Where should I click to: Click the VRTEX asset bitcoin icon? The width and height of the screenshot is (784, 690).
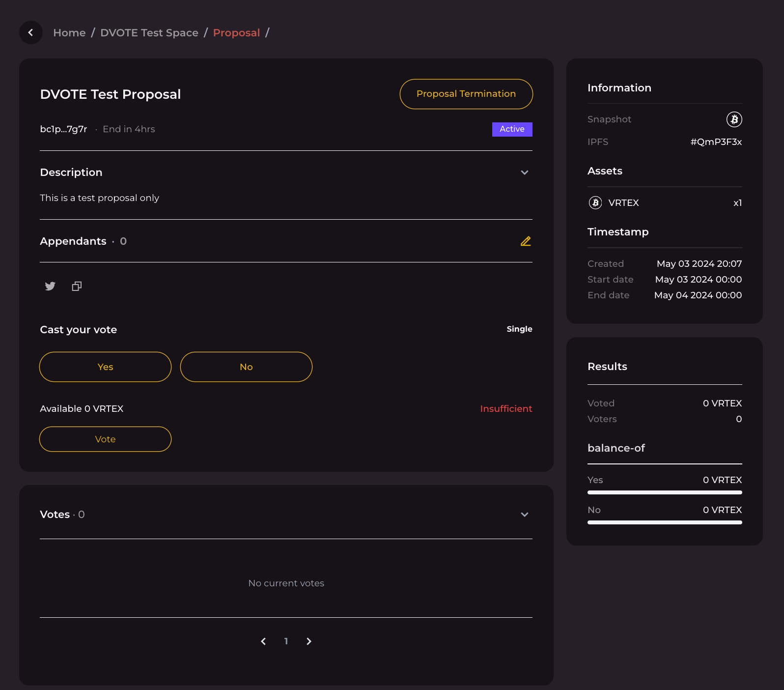click(x=595, y=203)
